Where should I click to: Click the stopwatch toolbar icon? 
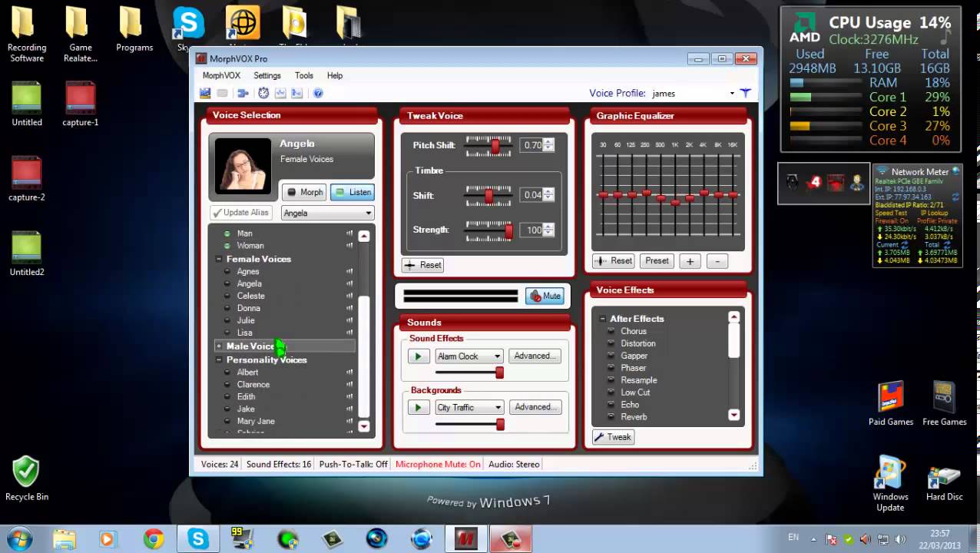pyautogui.click(x=263, y=93)
